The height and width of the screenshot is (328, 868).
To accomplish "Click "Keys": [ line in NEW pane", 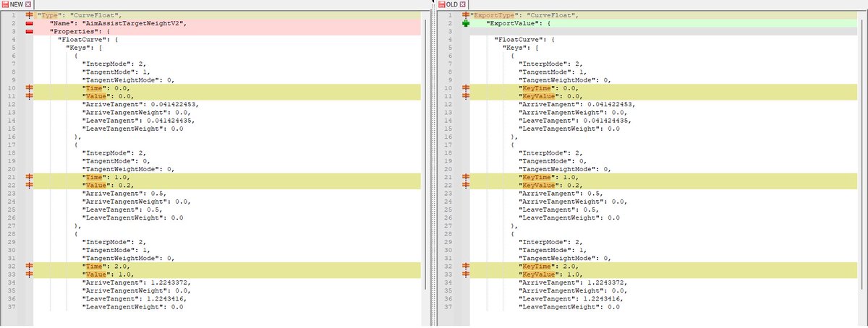I will (x=85, y=48).
